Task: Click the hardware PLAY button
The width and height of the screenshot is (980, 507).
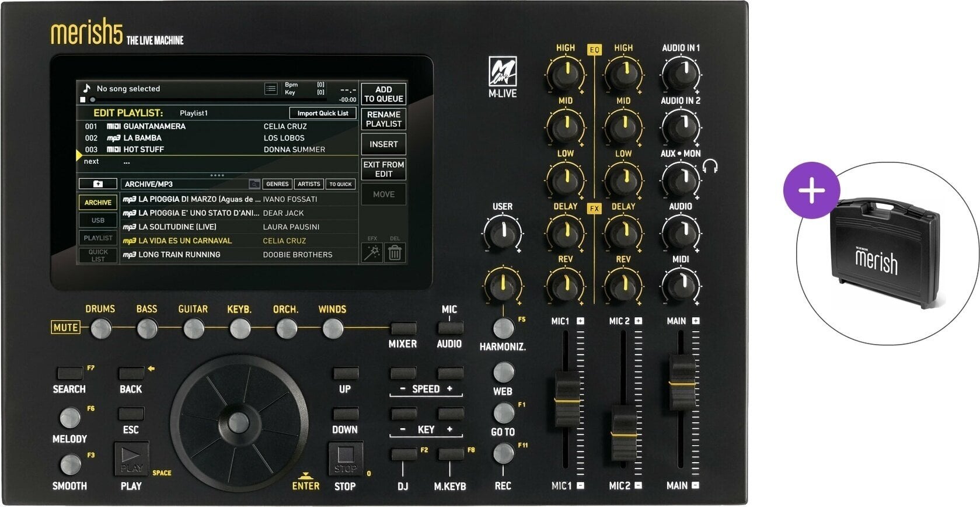Action: (x=131, y=459)
